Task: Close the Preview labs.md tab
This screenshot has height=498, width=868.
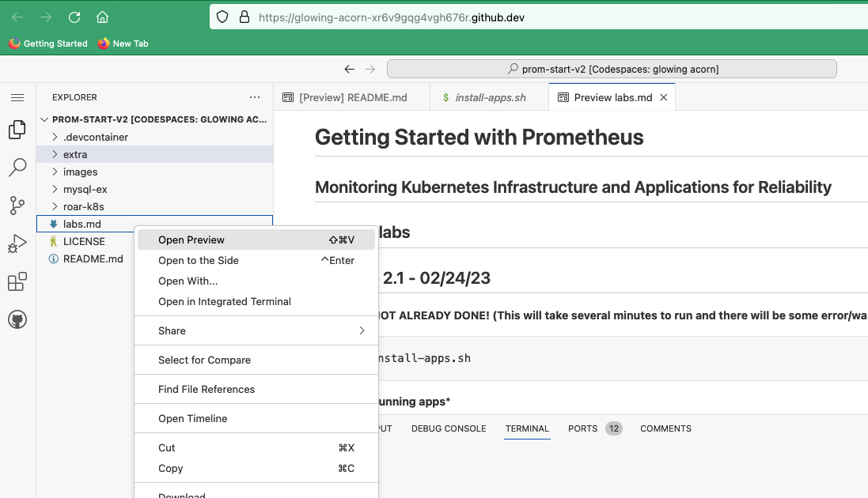Action: point(664,97)
